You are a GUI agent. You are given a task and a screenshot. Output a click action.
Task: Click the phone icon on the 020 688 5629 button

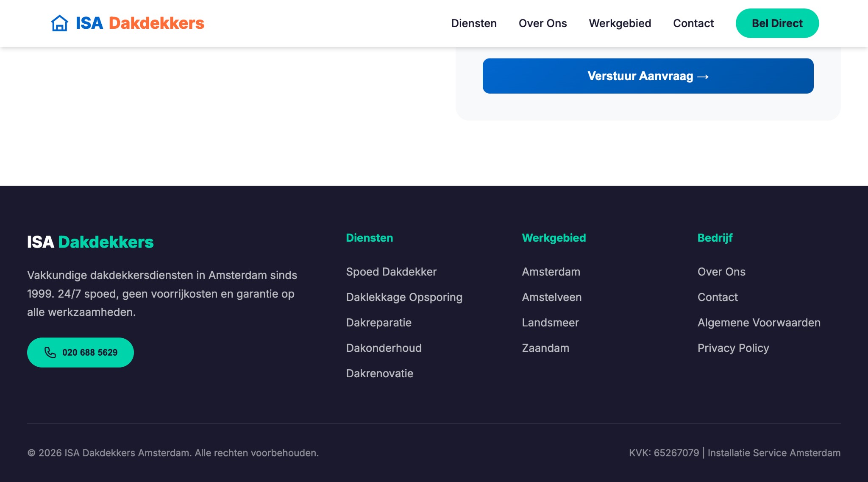point(50,352)
